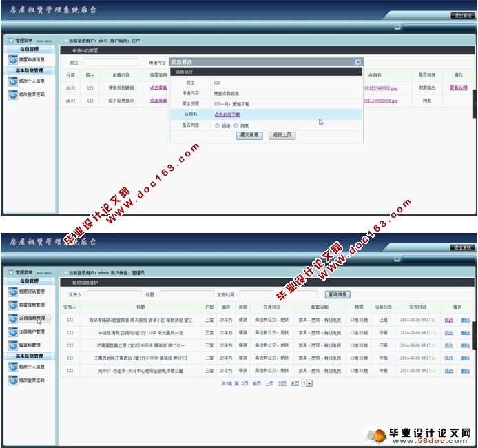
Task: Click icon beside 合同信息管理 in admin sidebar
Action: click(12, 318)
